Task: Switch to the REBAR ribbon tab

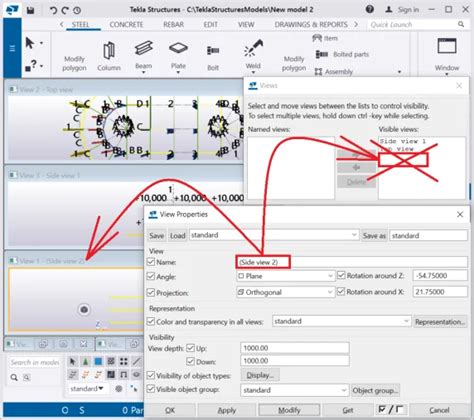Action: coord(173,25)
